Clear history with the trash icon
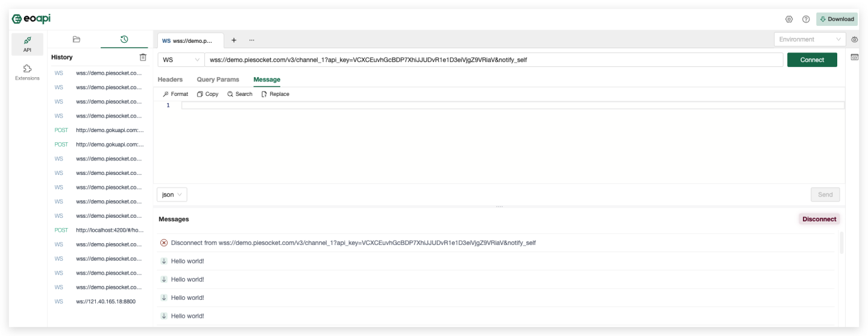This screenshot has width=868, height=336. pos(143,57)
